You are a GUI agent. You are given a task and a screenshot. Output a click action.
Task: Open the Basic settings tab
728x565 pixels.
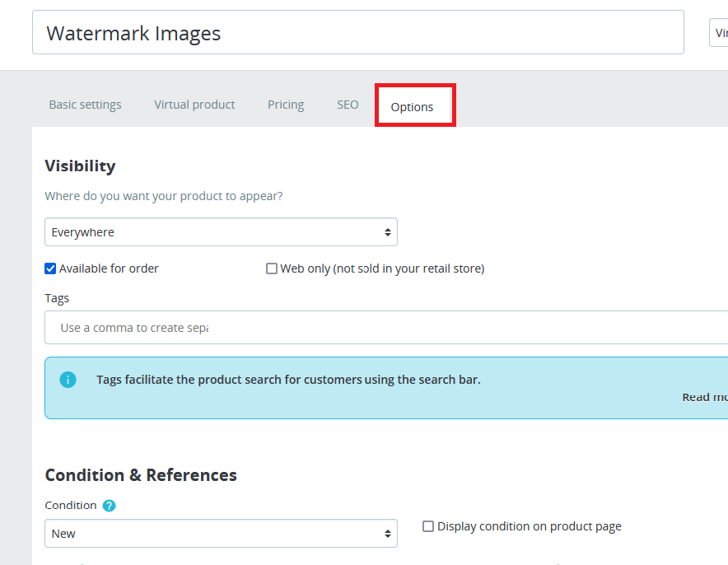pyautogui.click(x=85, y=105)
